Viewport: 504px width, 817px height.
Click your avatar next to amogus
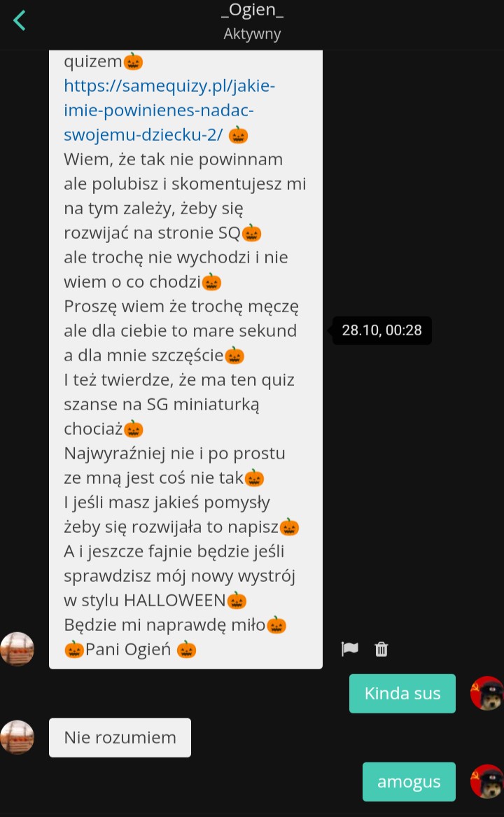486,781
